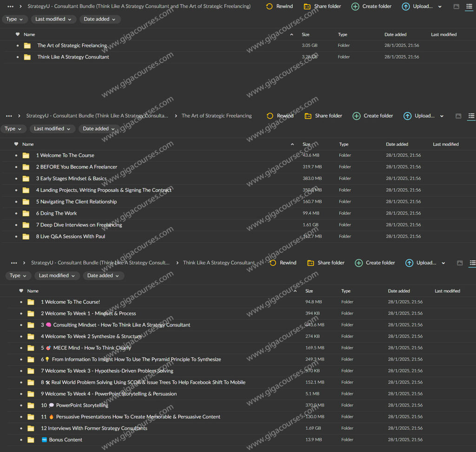Open Last modified filter in top panel
The image size is (476, 452).
tap(53, 19)
